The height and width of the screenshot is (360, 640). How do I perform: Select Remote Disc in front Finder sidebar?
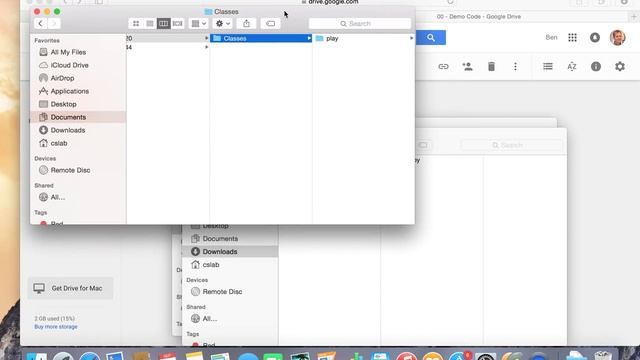coord(70,170)
